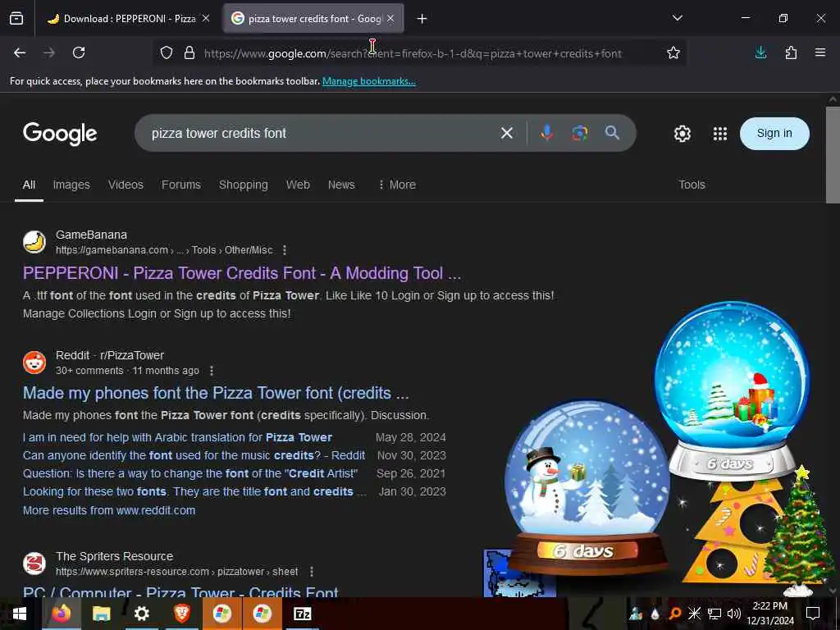Click the Google logo
Screen dimensions: 840x630
point(60,134)
